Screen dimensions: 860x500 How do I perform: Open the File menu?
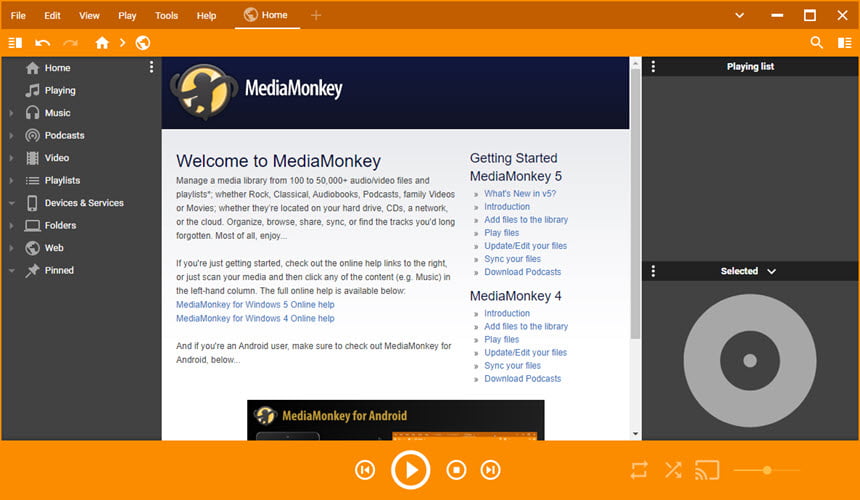(18, 15)
